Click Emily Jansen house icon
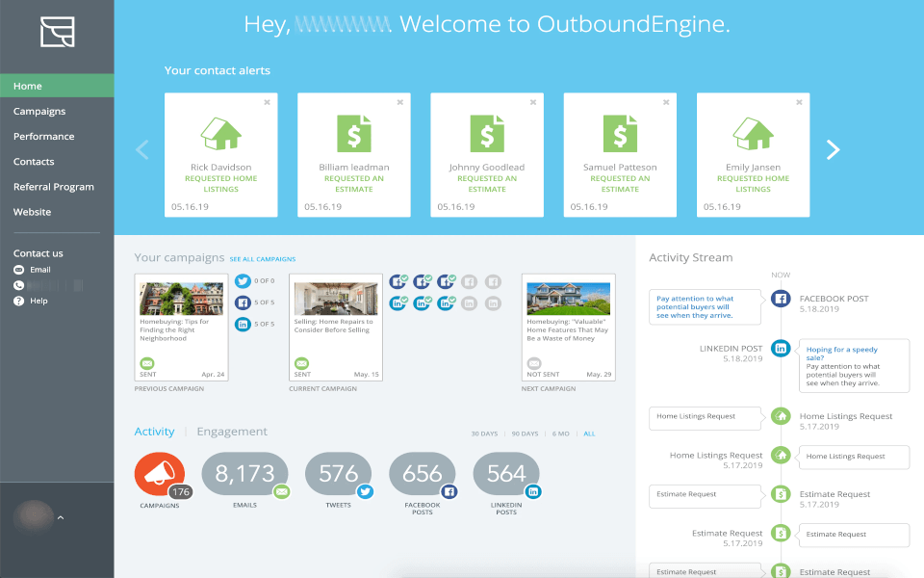The image size is (924, 578). [753, 133]
